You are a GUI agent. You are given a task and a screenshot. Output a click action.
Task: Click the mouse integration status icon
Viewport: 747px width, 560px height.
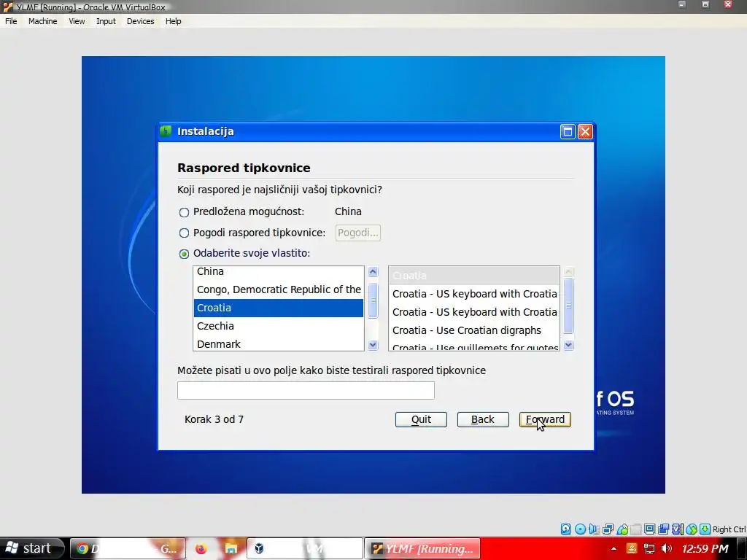692,529
